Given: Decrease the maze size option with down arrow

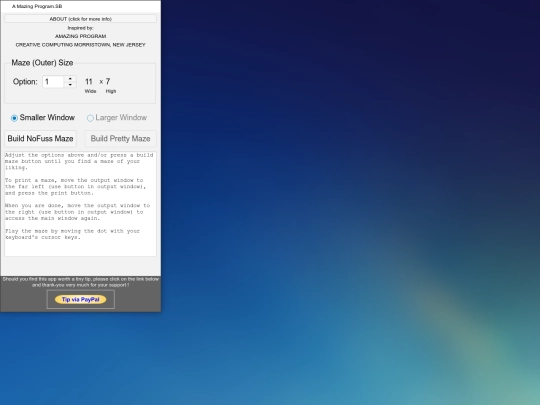Looking at the screenshot, I should pyautogui.click(x=70, y=85).
